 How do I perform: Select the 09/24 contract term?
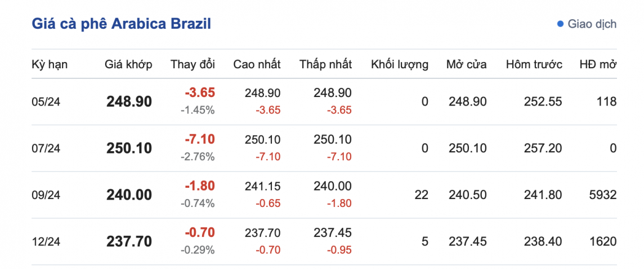pos(46,195)
